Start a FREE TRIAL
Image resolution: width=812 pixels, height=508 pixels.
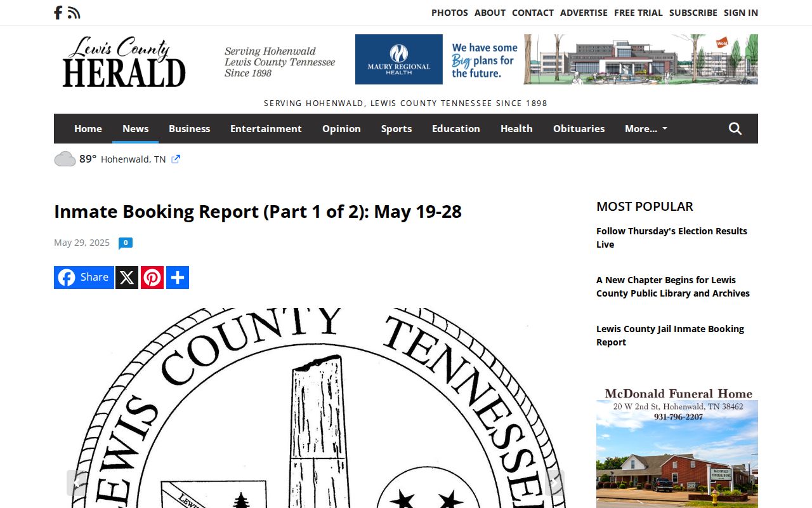[x=638, y=13]
